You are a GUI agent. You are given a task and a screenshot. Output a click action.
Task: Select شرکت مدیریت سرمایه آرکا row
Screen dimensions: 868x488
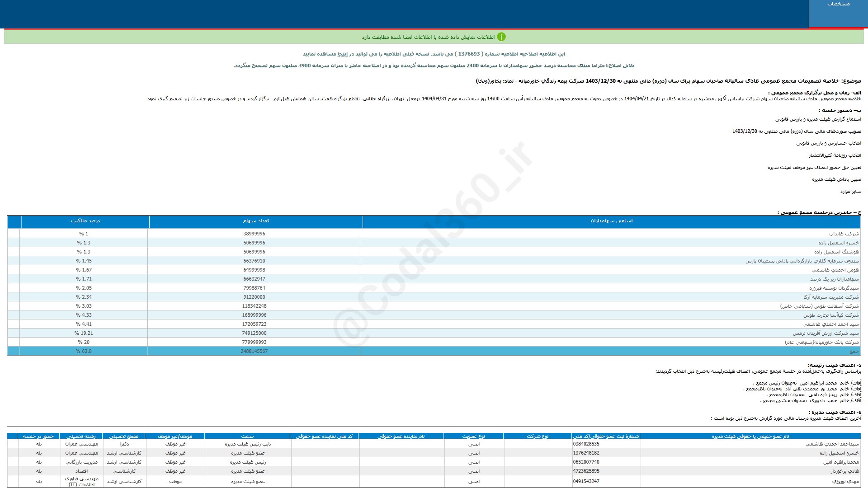434,297
